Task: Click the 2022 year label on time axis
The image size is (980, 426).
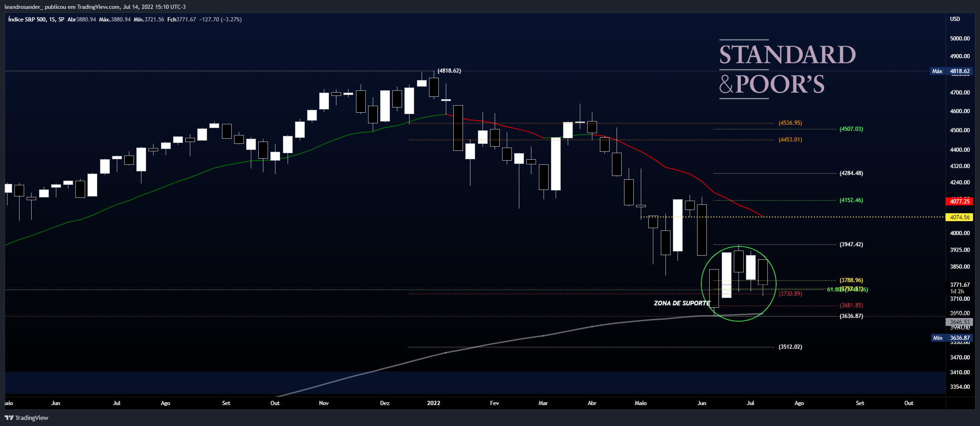Action: coord(433,403)
